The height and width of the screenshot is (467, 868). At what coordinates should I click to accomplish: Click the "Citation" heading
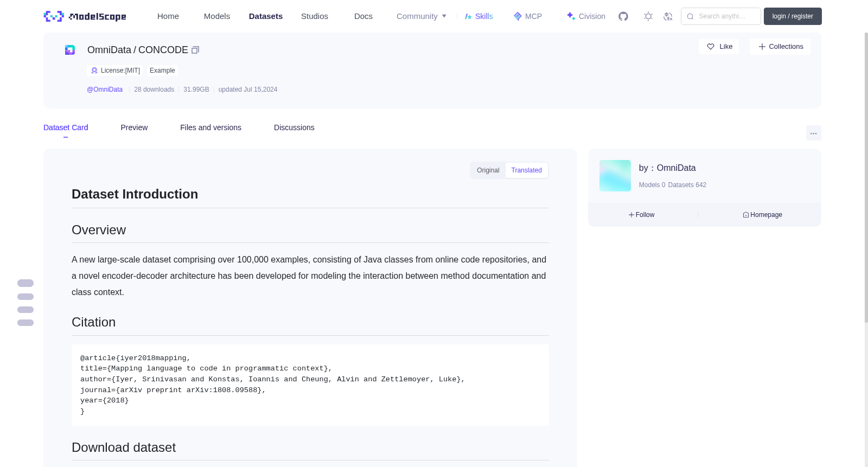click(x=94, y=322)
